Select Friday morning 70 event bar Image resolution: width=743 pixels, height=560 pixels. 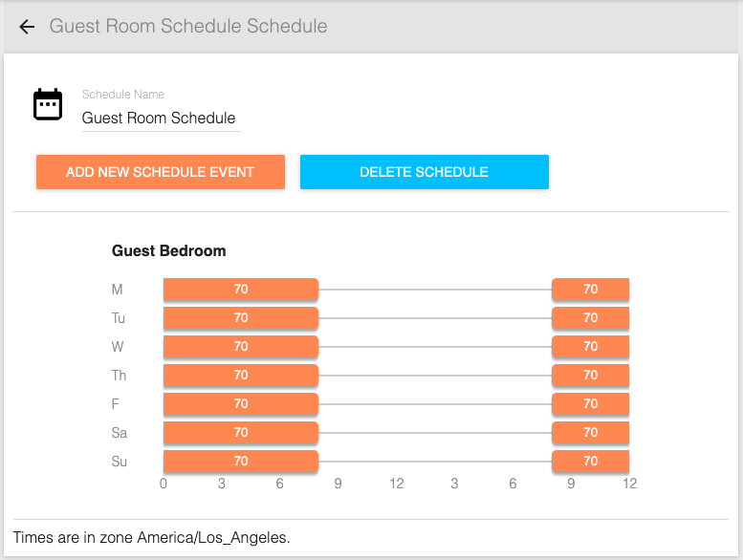click(241, 404)
